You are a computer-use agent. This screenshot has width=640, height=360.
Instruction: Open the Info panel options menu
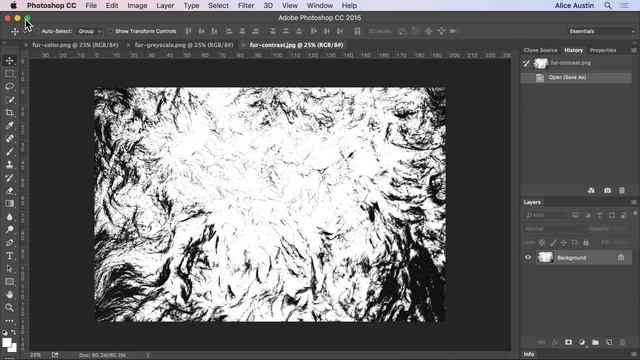click(634, 354)
